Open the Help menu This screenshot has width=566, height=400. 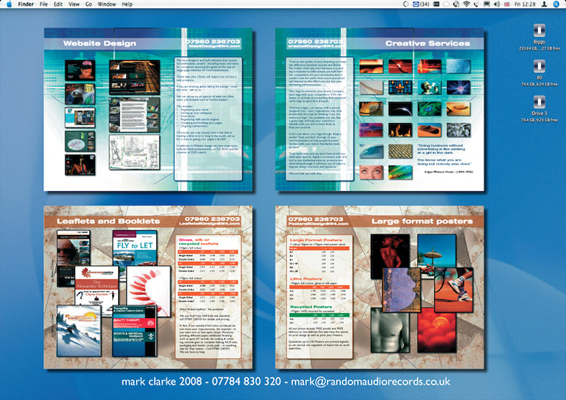click(x=127, y=4)
